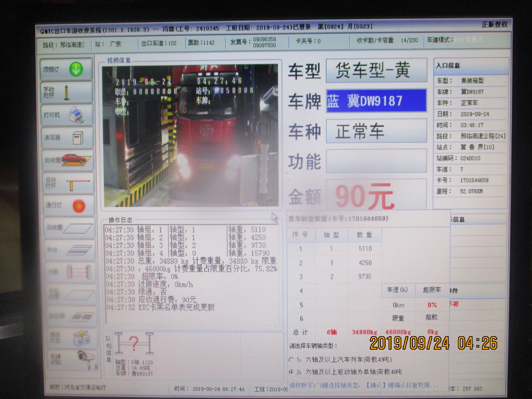Click entry info row 路段: 邢临高速公路[24]
The width and height of the screenshot is (532, 399).
471,136
